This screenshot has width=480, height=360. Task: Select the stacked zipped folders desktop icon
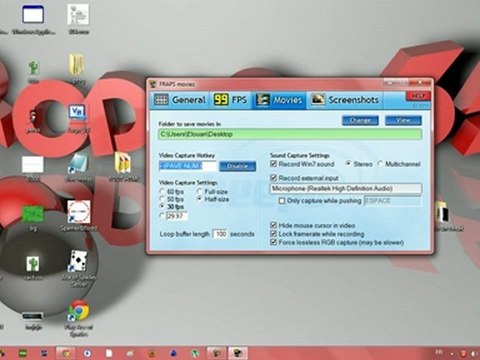[123, 162]
